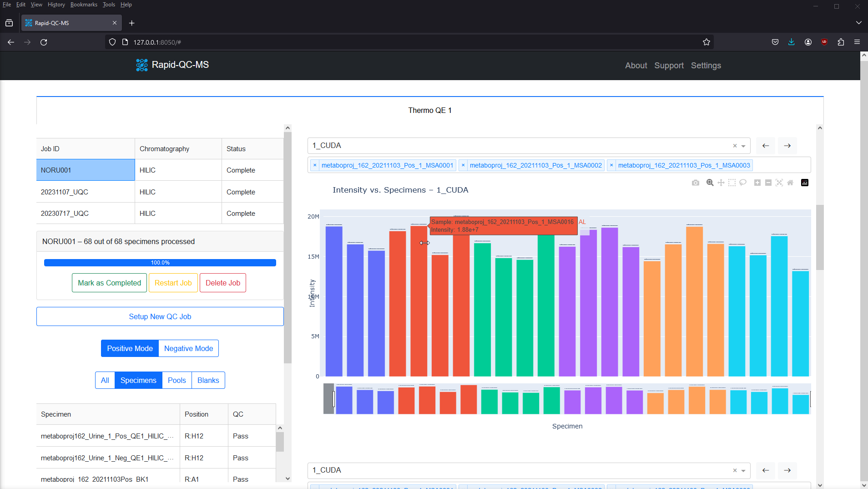Go to the Settings page
The height and width of the screenshot is (489, 868).
pyautogui.click(x=706, y=66)
